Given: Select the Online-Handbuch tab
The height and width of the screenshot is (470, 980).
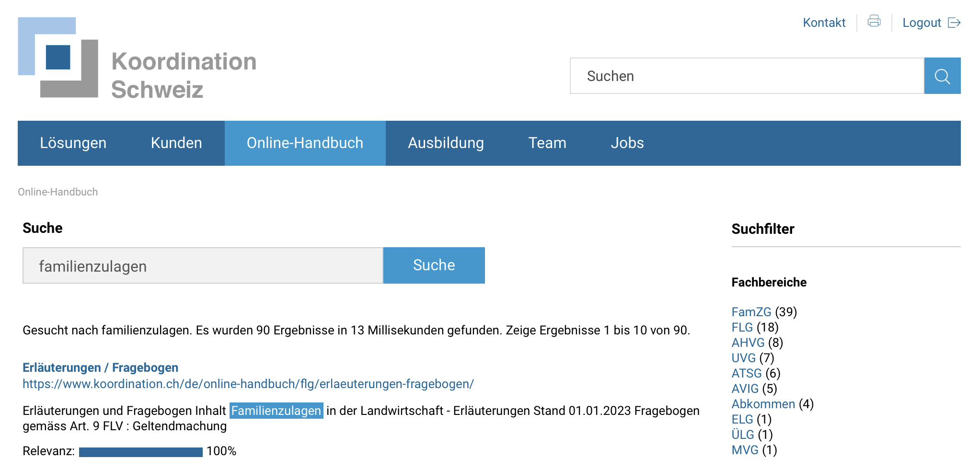Looking at the screenshot, I should [305, 143].
